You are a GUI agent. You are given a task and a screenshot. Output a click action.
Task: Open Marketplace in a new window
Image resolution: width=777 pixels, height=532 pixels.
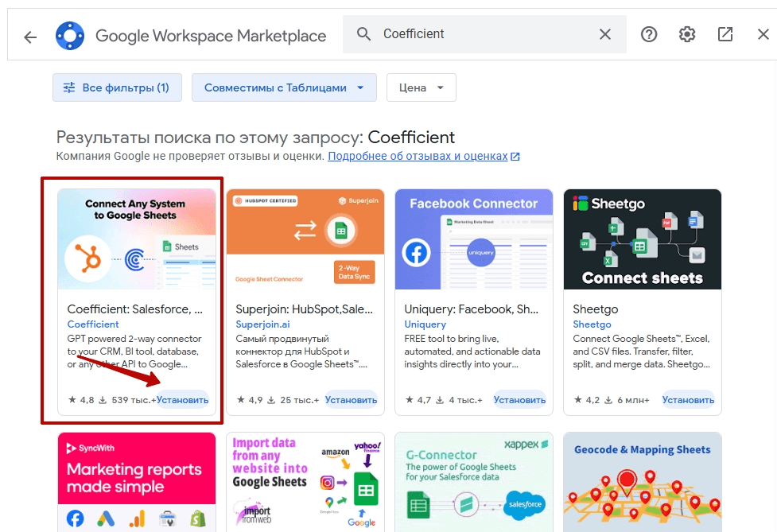pos(725,34)
